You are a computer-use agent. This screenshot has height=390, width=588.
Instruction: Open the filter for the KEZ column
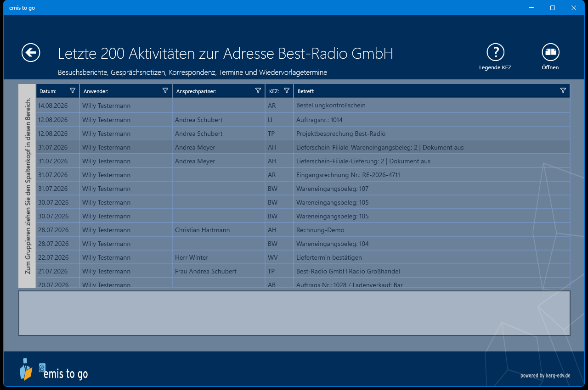[287, 91]
